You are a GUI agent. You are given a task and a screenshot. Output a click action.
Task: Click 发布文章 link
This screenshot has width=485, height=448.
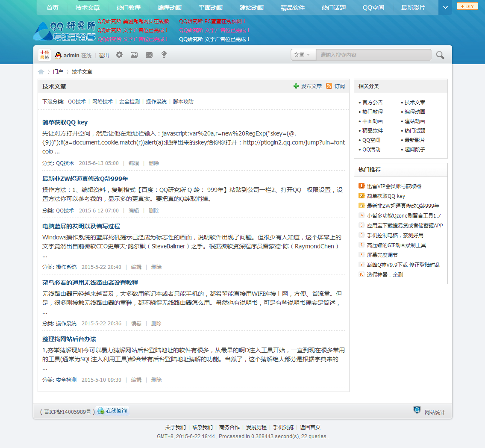(x=312, y=86)
